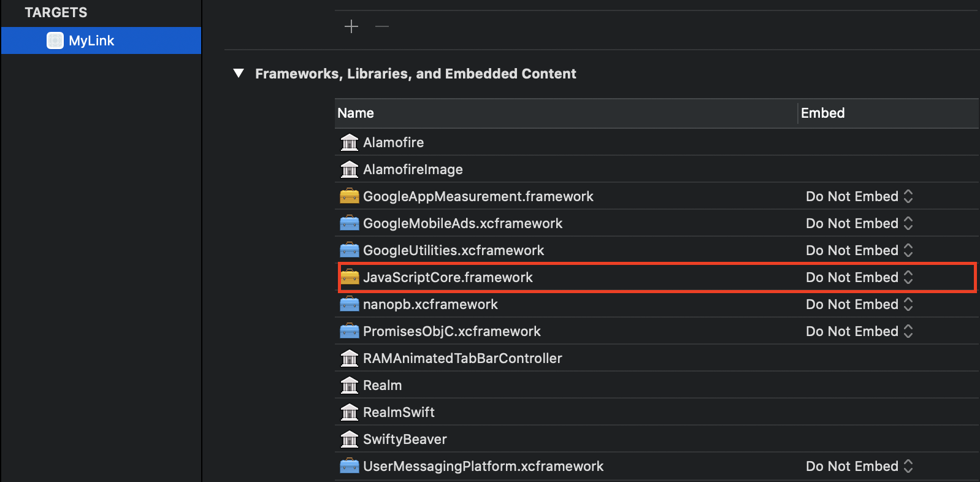Image resolution: width=980 pixels, height=482 pixels.
Task: Select the GoogleAppMeasurement.framework name
Action: [x=478, y=196]
